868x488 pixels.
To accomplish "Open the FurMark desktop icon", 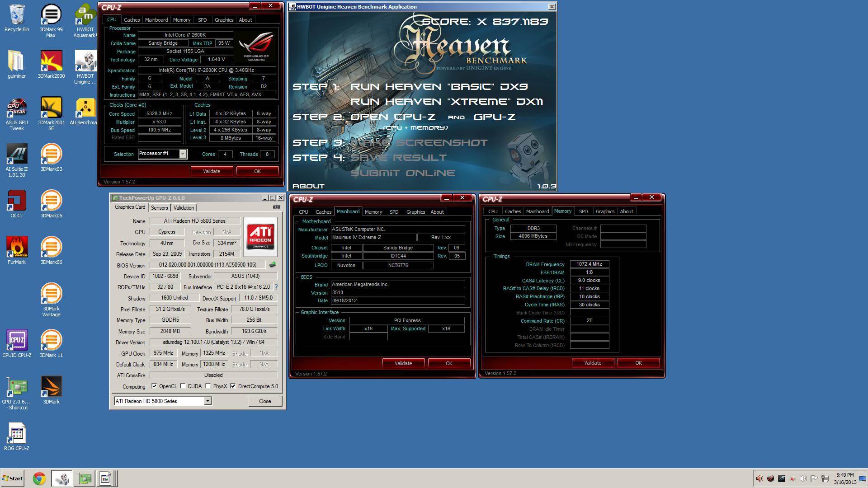I will click(17, 250).
